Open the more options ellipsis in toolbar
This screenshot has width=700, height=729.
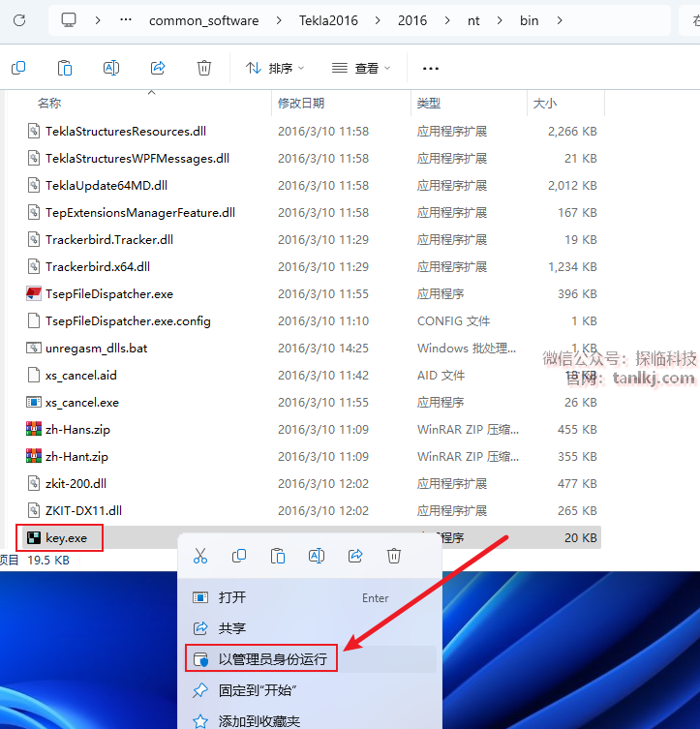coord(431,68)
